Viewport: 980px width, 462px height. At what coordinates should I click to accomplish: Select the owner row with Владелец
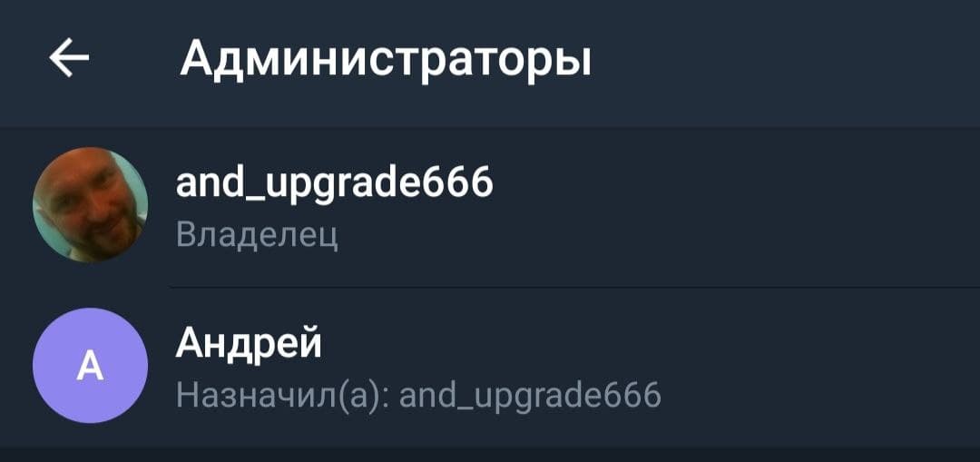pyautogui.click(x=490, y=207)
